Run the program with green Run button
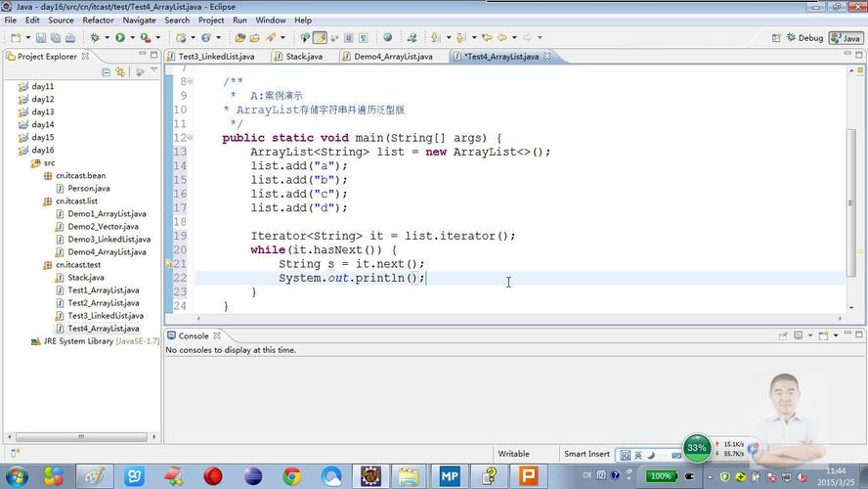 click(120, 38)
